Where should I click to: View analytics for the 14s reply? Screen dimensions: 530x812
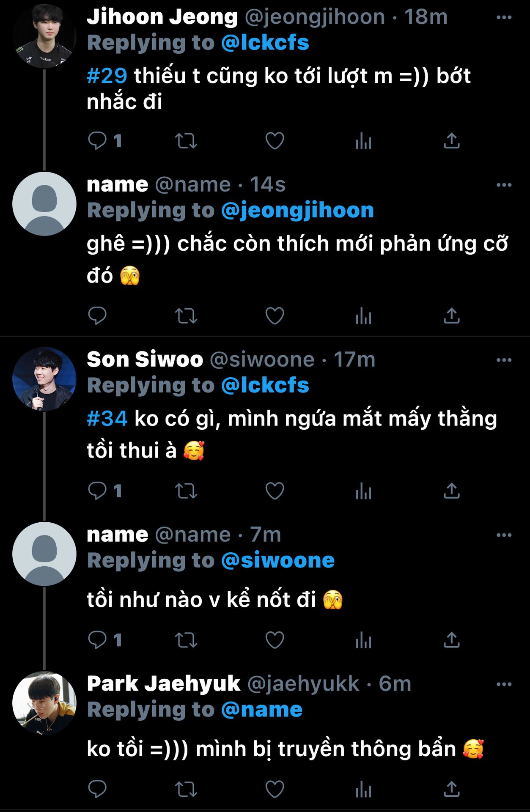click(x=363, y=316)
